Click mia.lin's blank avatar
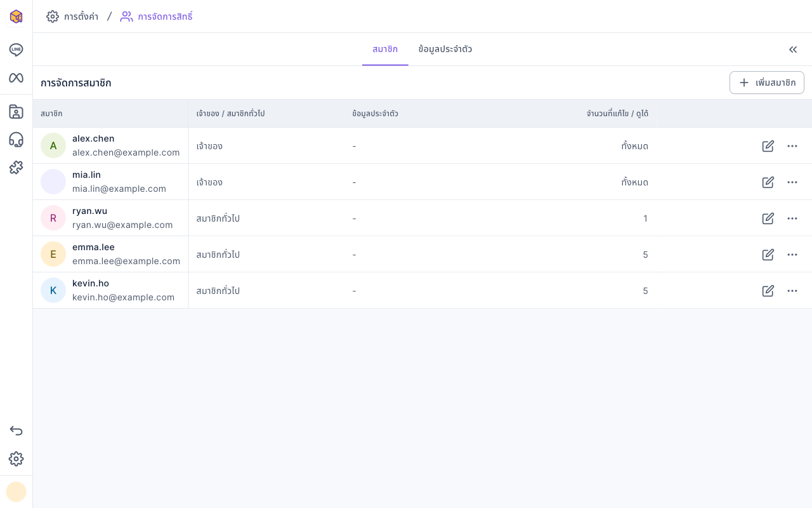The image size is (812, 508). coord(53,182)
